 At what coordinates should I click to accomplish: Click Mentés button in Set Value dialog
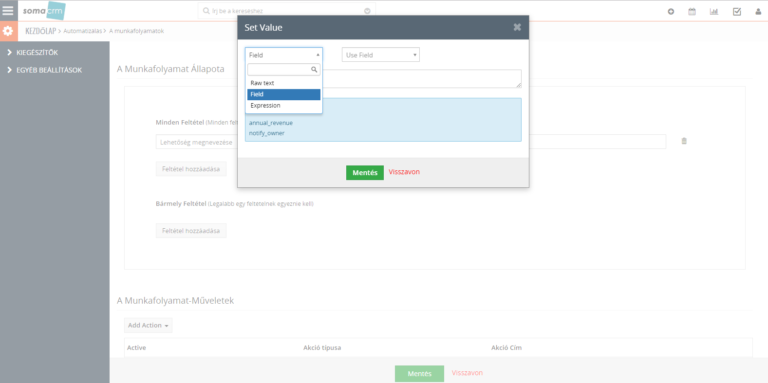tap(365, 172)
